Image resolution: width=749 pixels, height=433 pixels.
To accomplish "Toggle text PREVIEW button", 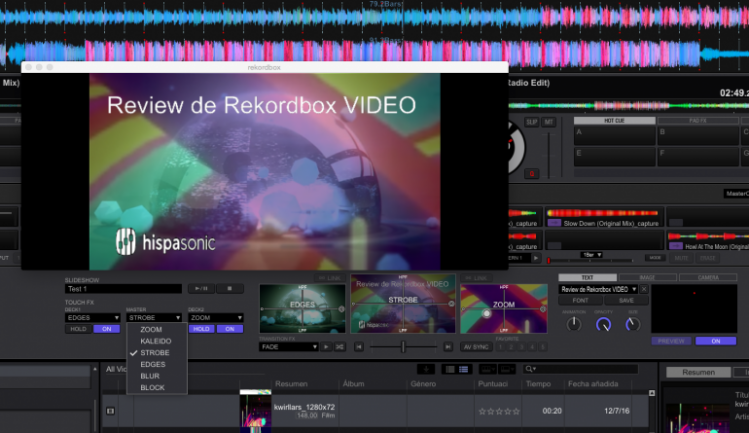I will tap(671, 341).
